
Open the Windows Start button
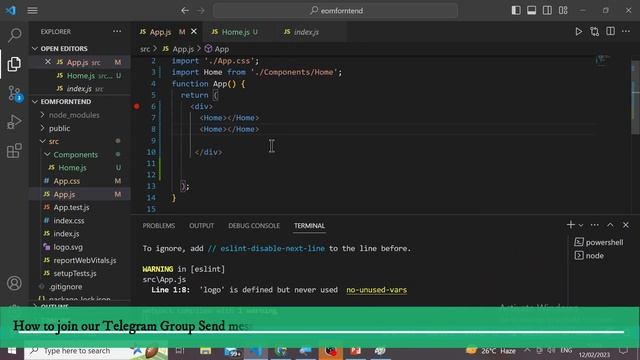click(x=12, y=351)
